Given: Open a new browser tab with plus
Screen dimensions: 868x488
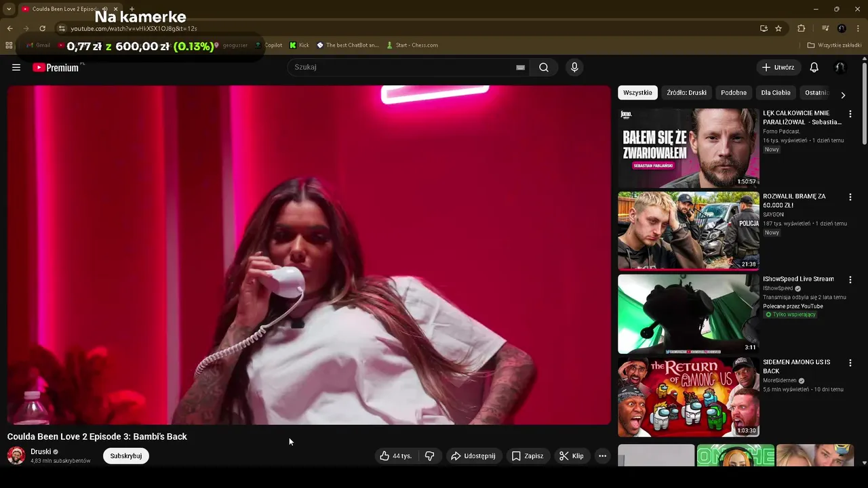Looking at the screenshot, I should 132,9.
